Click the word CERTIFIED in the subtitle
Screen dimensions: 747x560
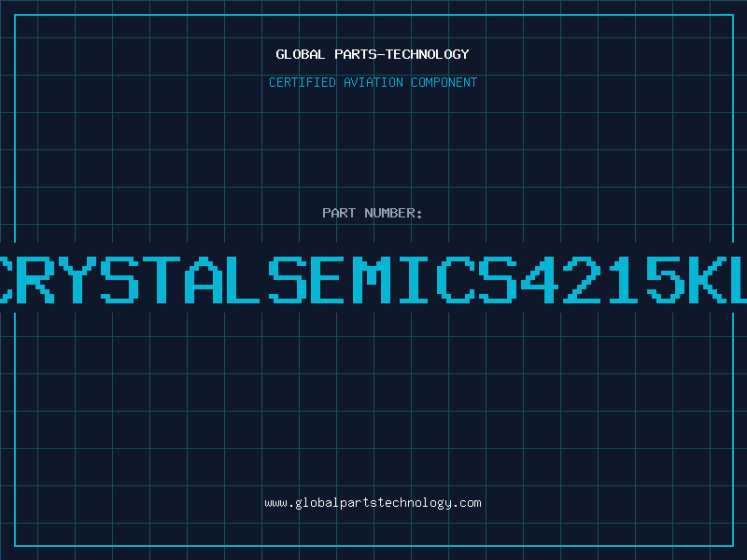click(303, 82)
